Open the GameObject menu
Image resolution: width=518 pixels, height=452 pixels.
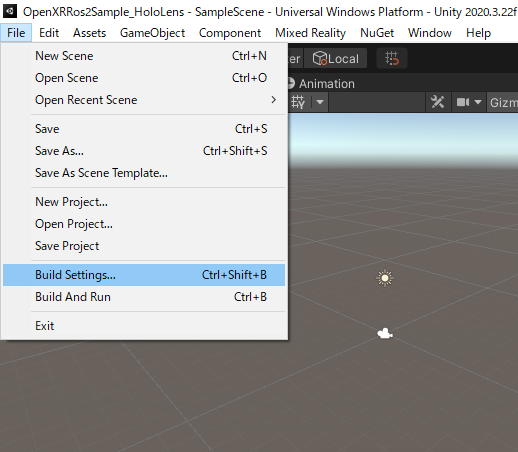152,33
